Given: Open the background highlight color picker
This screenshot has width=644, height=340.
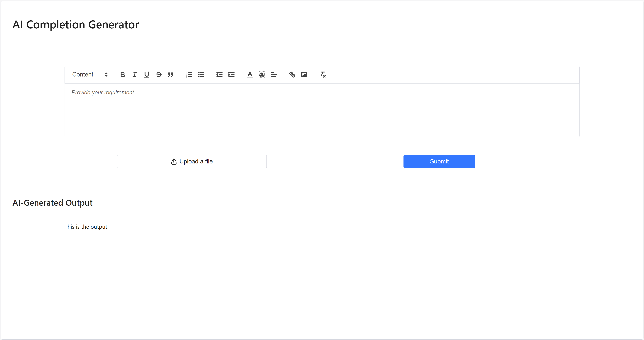Looking at the screenshot, I should (262, 75).
